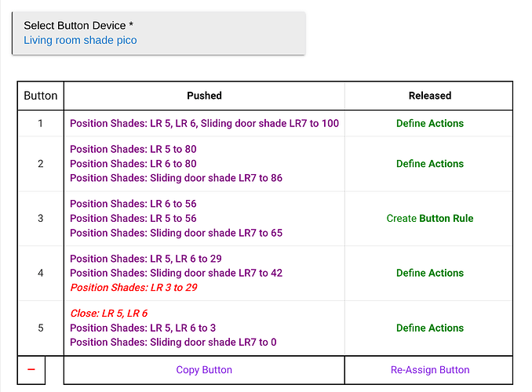
Task: Open Sliding door shade LR7 to 86 action
Action: click(176, 178)
